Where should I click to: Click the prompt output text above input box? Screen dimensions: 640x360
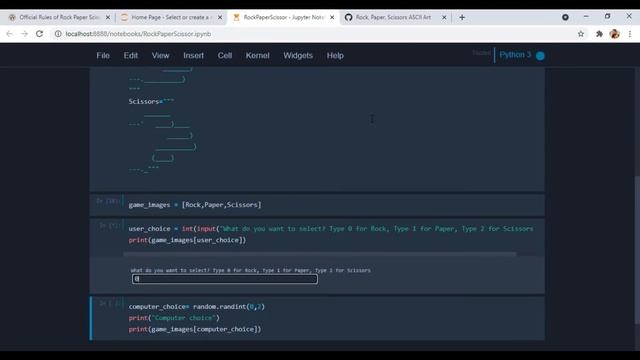point(250,270)
